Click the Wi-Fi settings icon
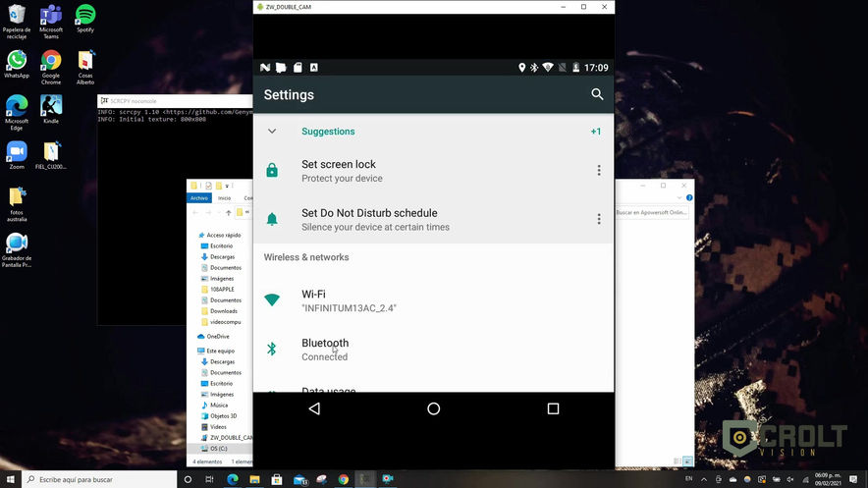 point(272,299)
